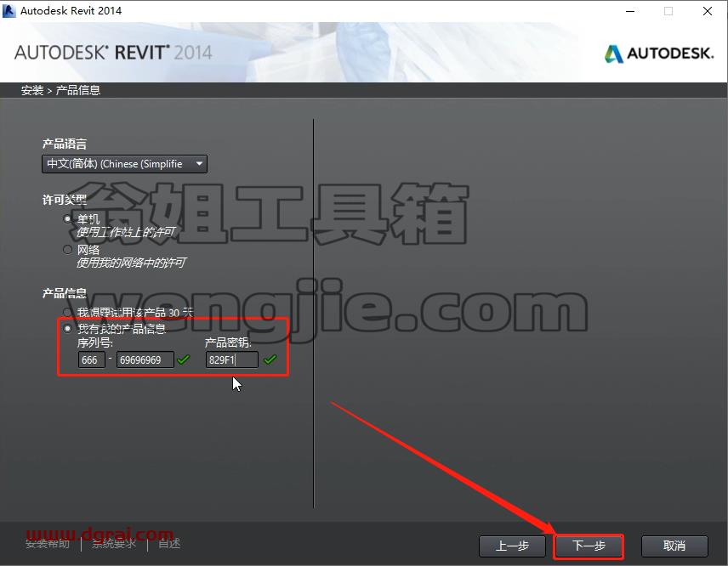Choose the 30-day trial radio option
This screenshot has height=566, width=728.
(68, 312)
